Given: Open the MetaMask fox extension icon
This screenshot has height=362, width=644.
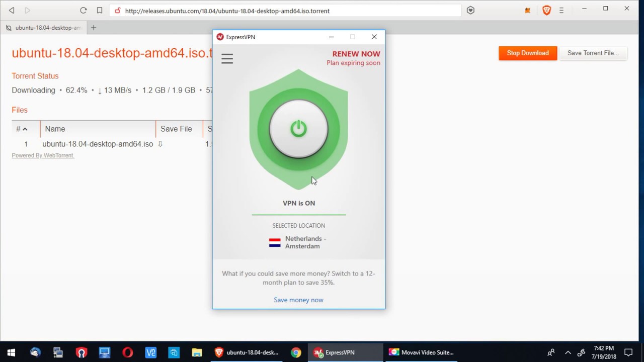Looking at the screenshot, I should coord(527,10).
